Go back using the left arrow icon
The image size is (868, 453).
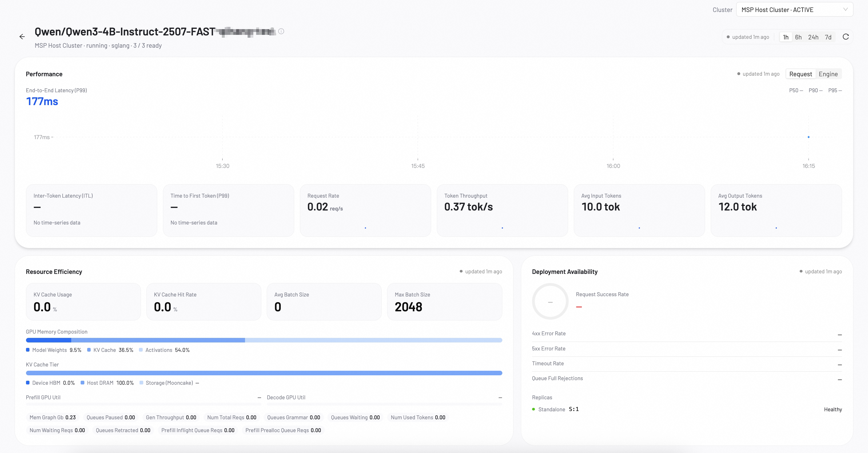[x=22, y=37]
